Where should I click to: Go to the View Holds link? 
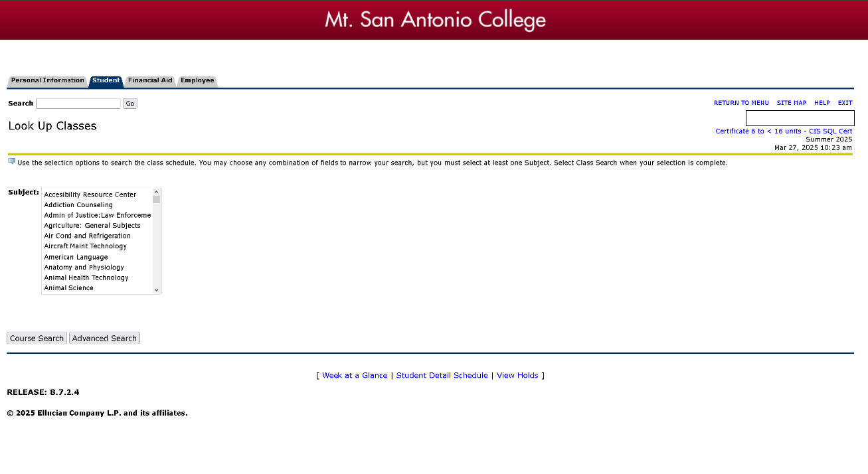coord(517,376)
